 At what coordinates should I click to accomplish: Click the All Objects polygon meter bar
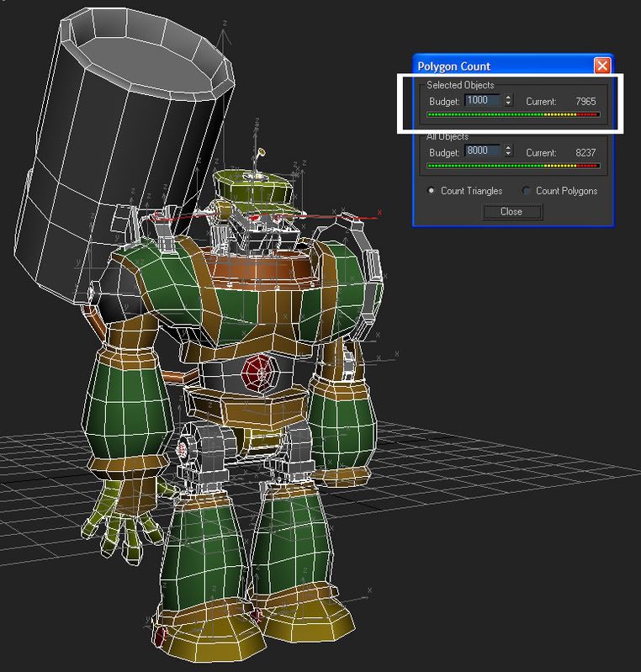coord(513,166)
